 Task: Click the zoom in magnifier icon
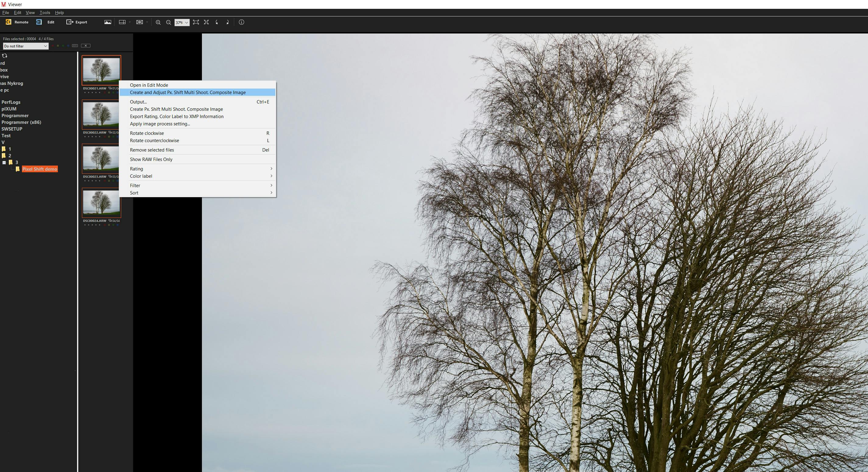[x=158, y=22]
